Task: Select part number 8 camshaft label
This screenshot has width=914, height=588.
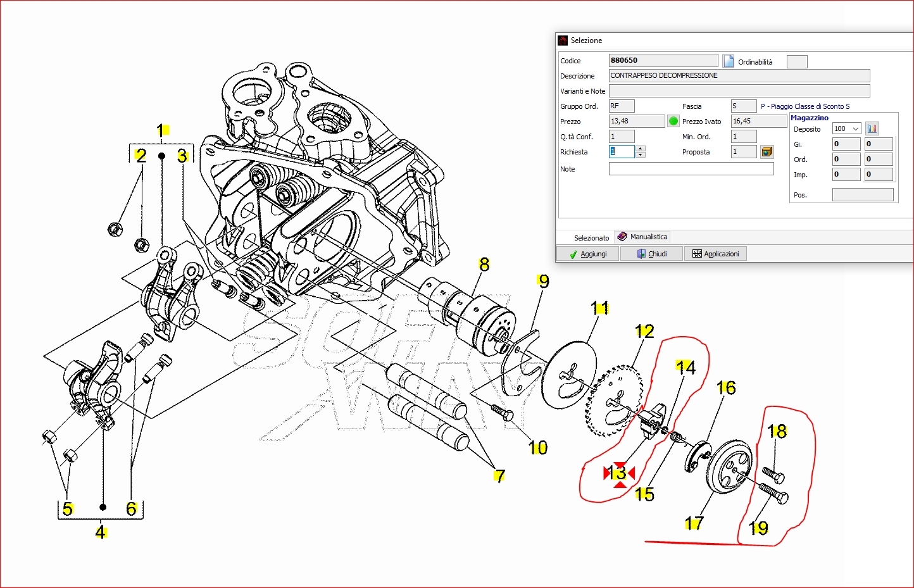Action: (484, 265)
